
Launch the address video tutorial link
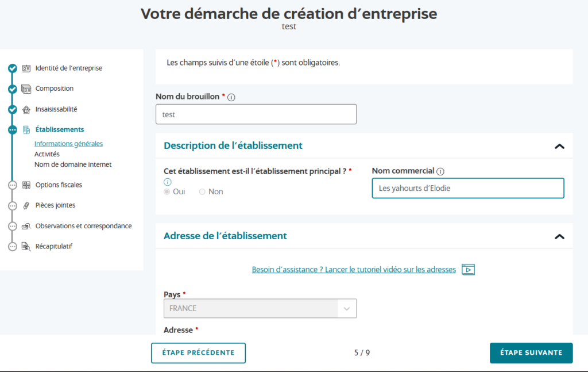tap(354, 270)
